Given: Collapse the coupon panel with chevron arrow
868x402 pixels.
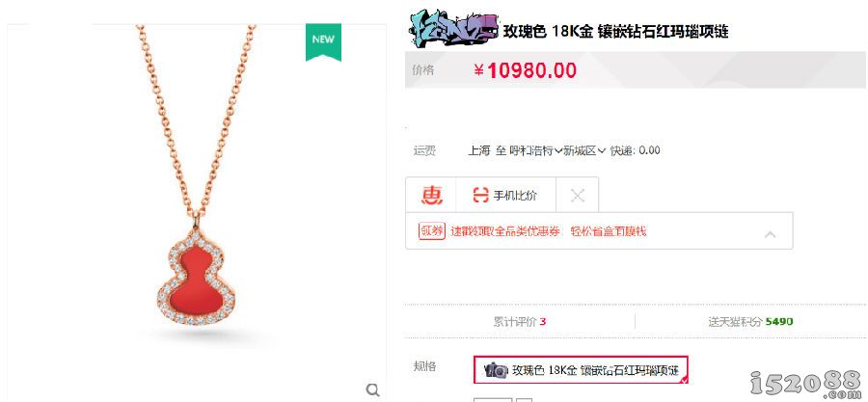Looking at the screenshot, I should tap(770, 234).
